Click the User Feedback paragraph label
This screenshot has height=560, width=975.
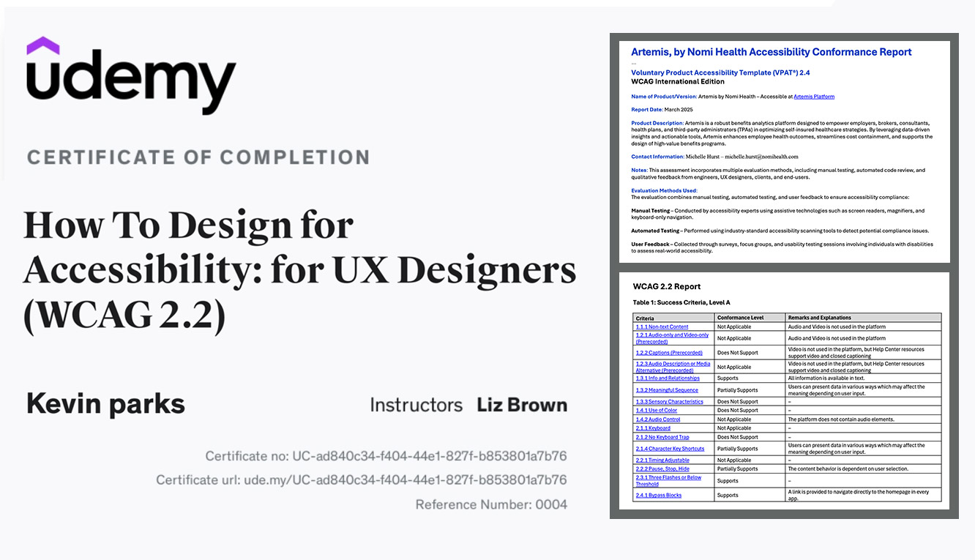[x=653, y=244]
